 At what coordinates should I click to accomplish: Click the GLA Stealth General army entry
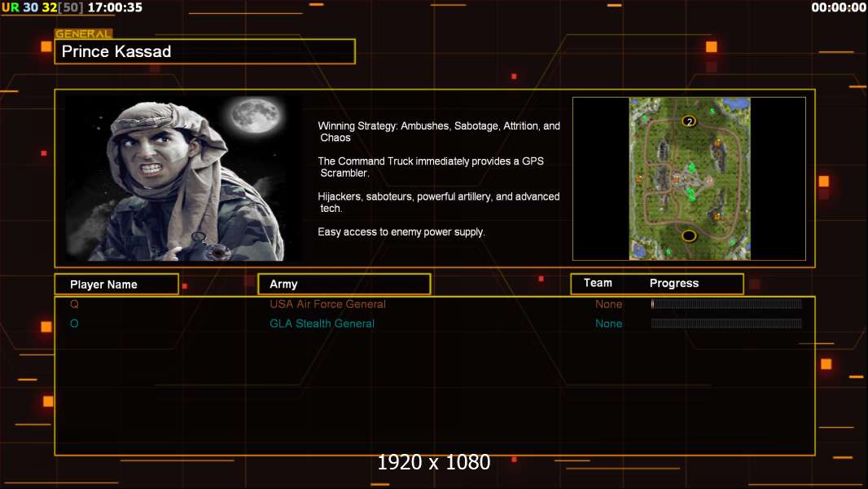[322, 324]
